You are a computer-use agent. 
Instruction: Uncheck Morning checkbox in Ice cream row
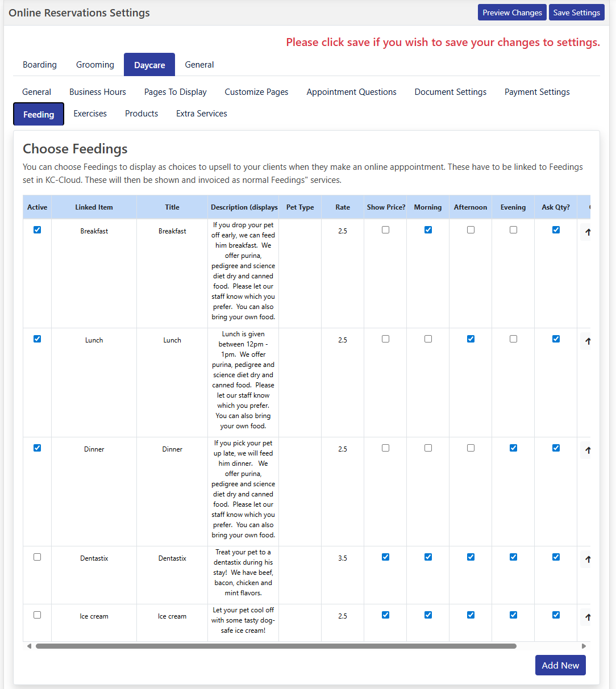coord(428,615)
